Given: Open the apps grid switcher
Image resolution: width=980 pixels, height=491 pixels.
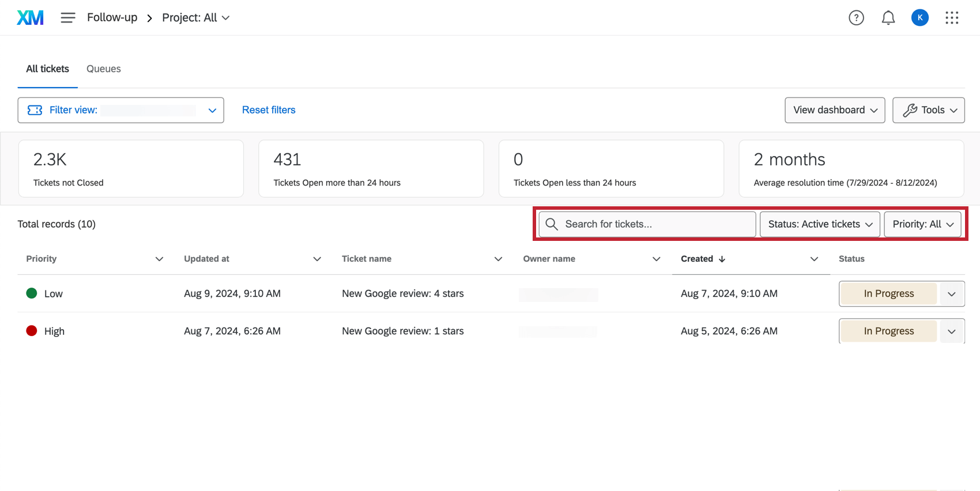Looking at the screenshot, I should click(952, 18).
